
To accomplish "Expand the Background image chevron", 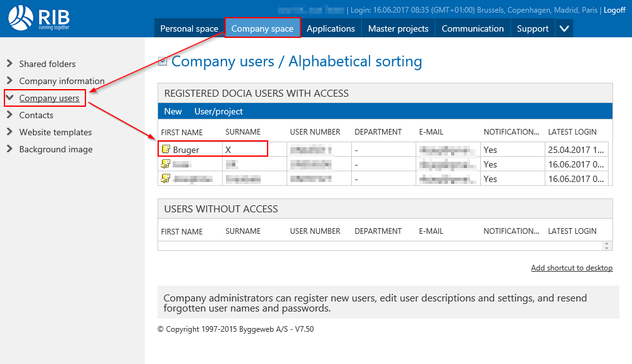I will coord(9,149).
